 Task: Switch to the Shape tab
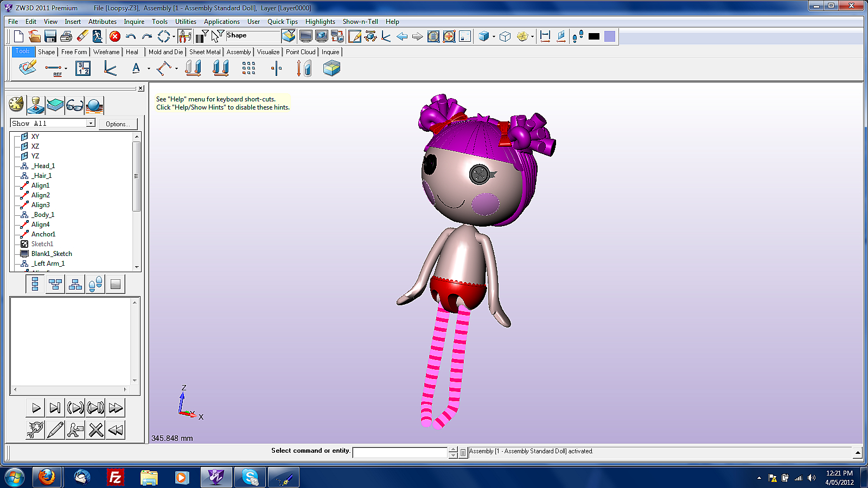47,52
